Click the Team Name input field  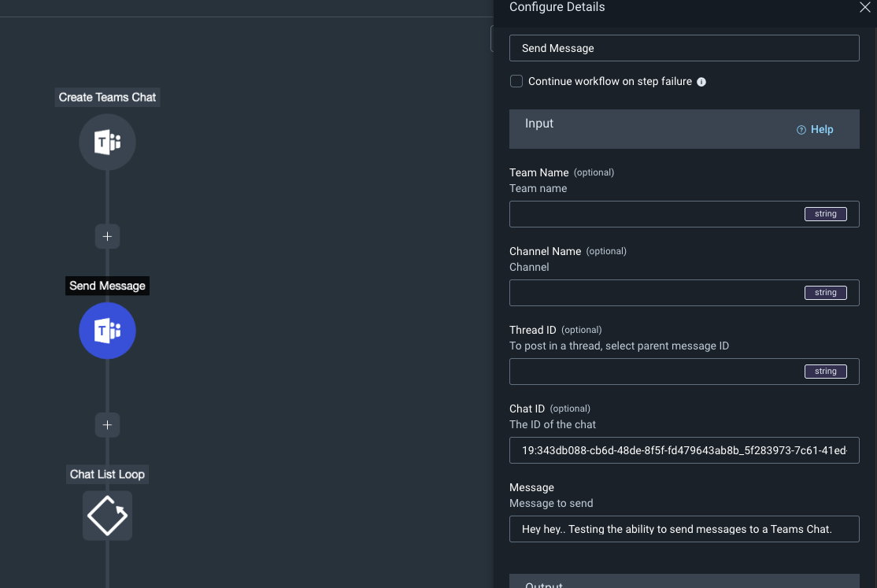tap(653, 214)
